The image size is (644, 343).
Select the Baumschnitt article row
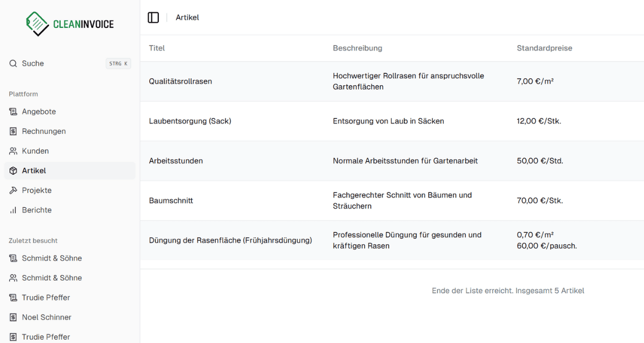392,200
